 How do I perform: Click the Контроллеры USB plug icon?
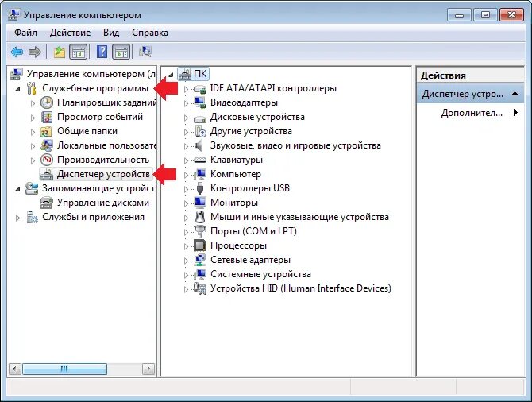click(200, 188)
